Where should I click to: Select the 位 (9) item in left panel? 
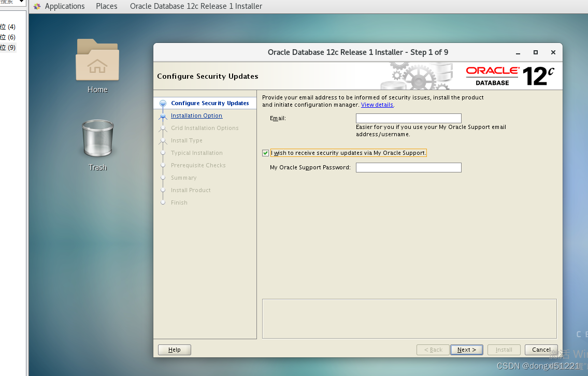8,47
